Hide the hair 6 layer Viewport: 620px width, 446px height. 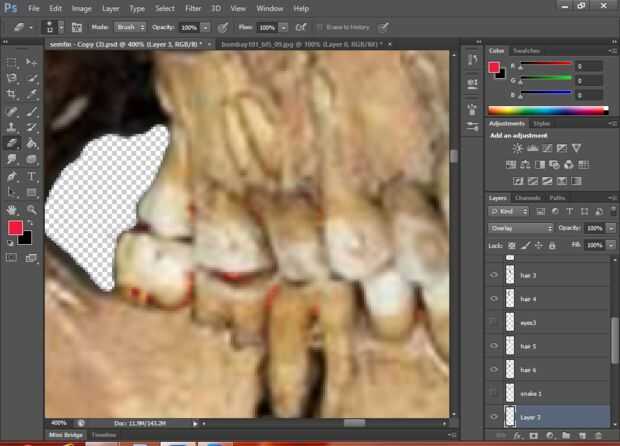click(x=494, y=370)
